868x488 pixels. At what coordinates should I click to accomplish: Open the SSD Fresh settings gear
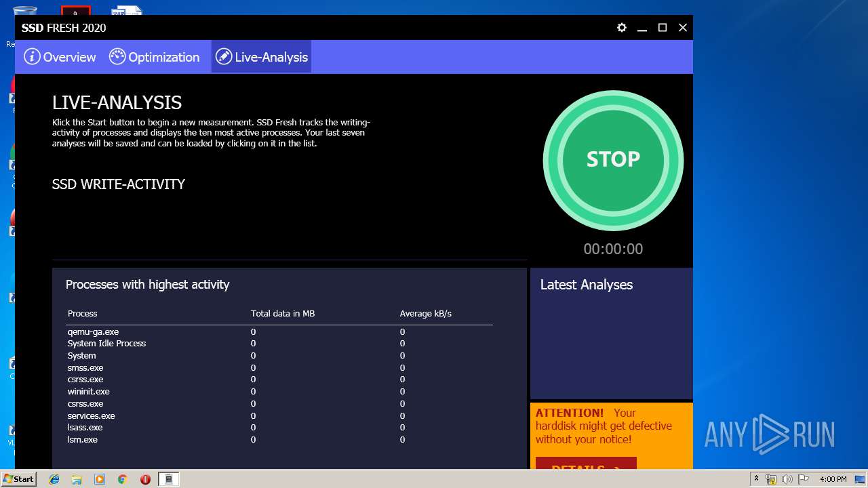[x=622, y=28]
